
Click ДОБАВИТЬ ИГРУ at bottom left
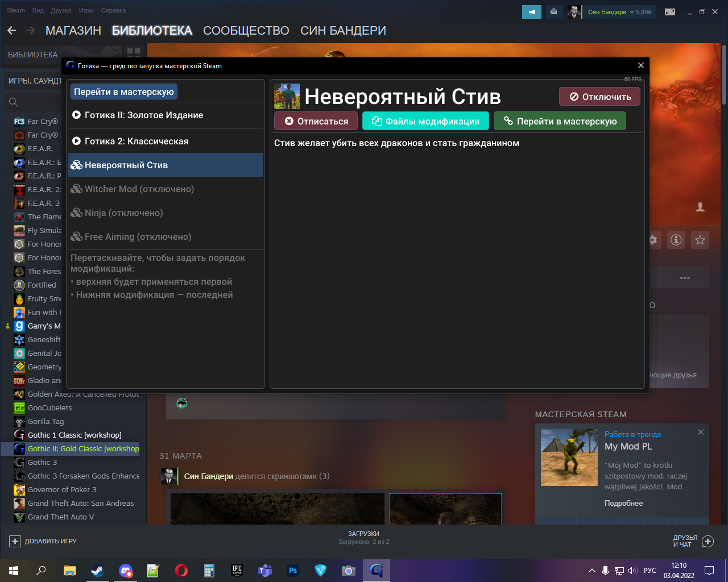(x=51, y=542)
